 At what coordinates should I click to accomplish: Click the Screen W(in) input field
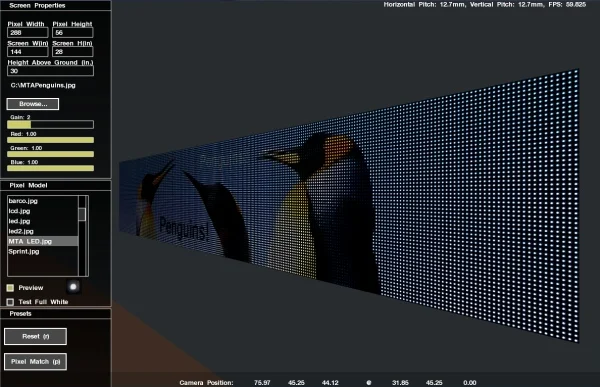28,52
